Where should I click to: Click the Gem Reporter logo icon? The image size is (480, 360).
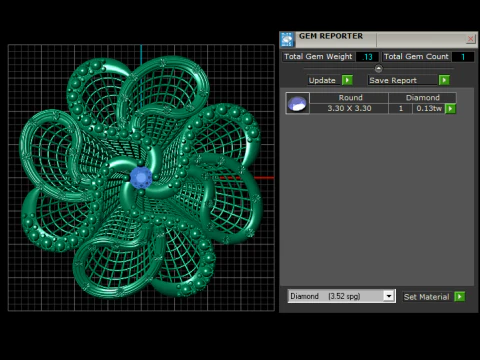coord(287,40)
